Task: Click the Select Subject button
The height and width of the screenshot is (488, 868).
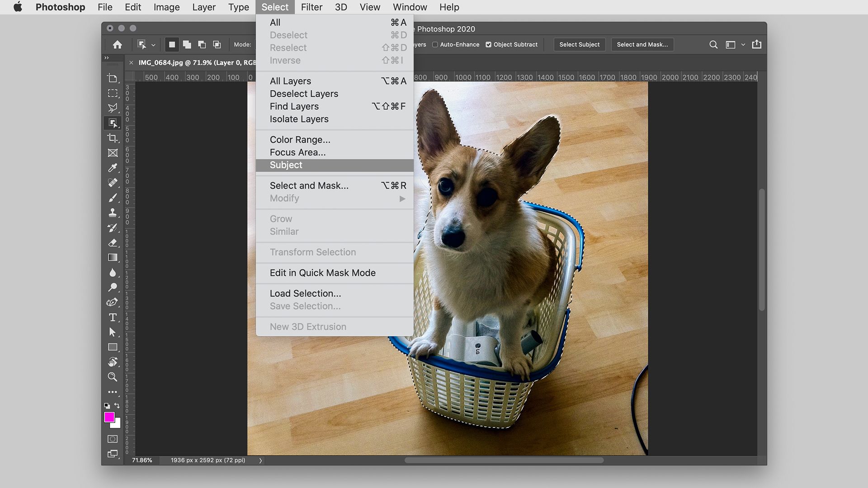Action: (x=579, y=44)
